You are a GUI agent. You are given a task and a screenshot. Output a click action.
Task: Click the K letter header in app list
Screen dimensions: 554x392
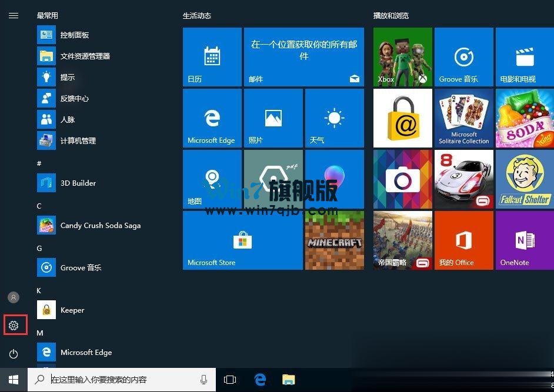(x=39, y=291)
